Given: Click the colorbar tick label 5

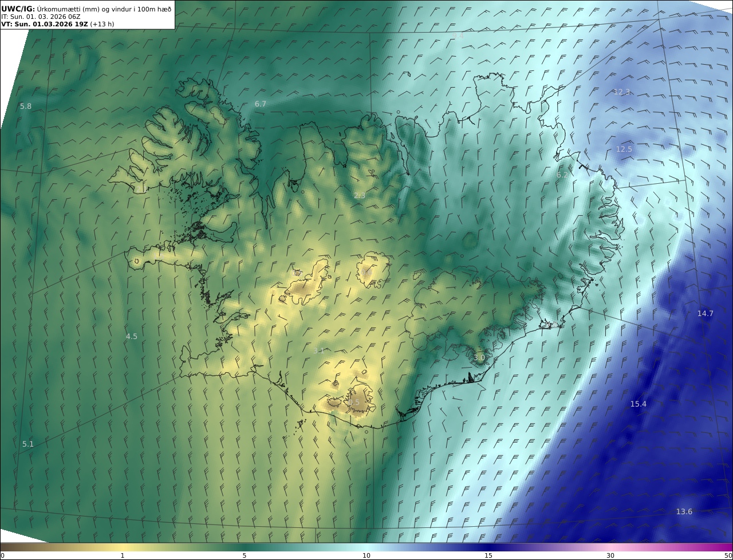Looking at the screenshot, I should [245, 555].
